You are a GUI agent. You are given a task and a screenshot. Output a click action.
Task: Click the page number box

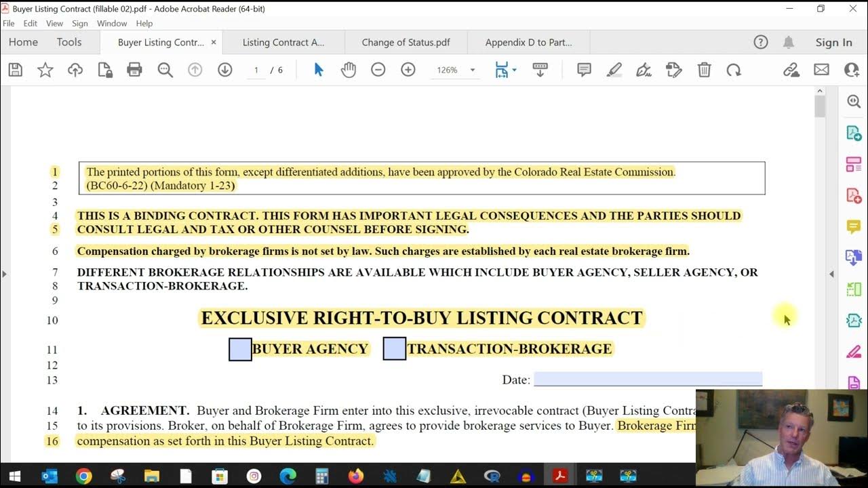(256, 70)
